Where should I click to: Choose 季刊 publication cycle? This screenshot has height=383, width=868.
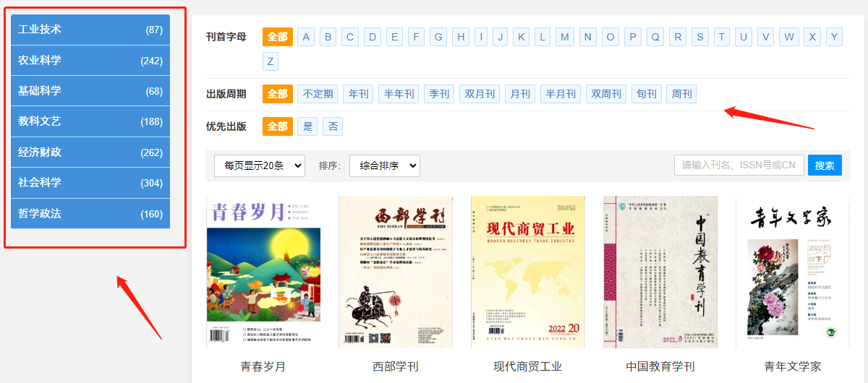[440, 94]
